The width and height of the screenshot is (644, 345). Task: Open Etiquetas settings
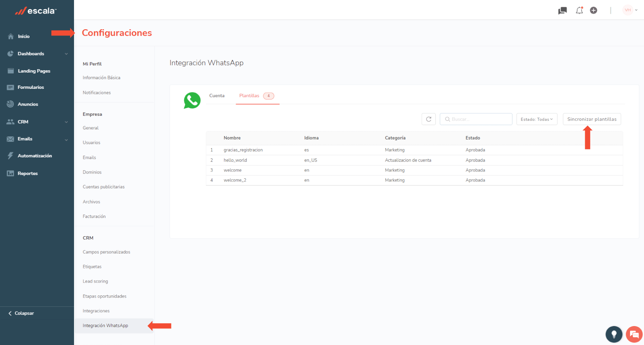pyautogui.click(x=92, y=267)
